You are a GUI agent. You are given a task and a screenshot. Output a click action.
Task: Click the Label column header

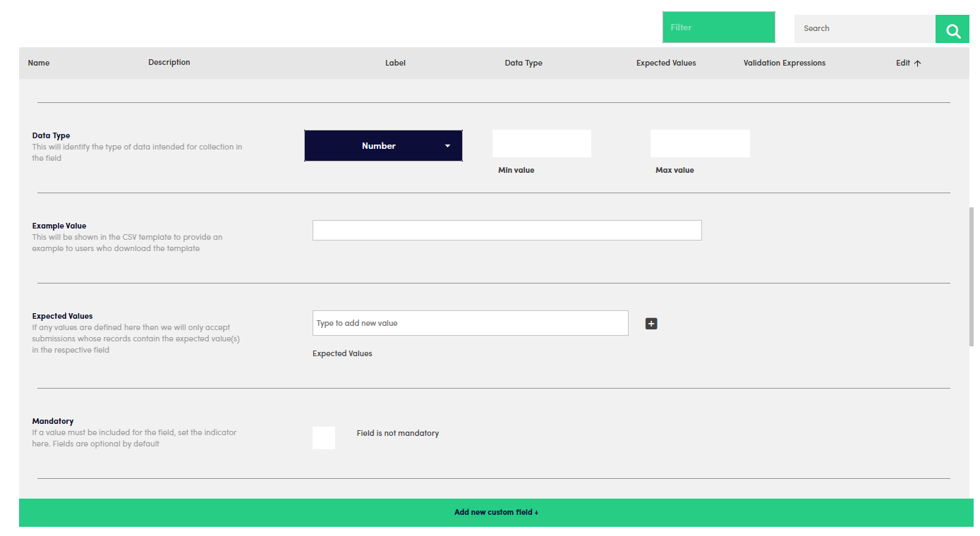[x=395, y=63]
